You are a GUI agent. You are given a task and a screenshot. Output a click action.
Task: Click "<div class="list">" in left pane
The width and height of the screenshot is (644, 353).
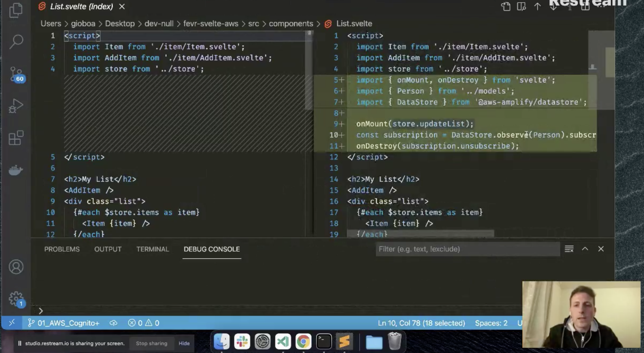(x=104, y=201)
